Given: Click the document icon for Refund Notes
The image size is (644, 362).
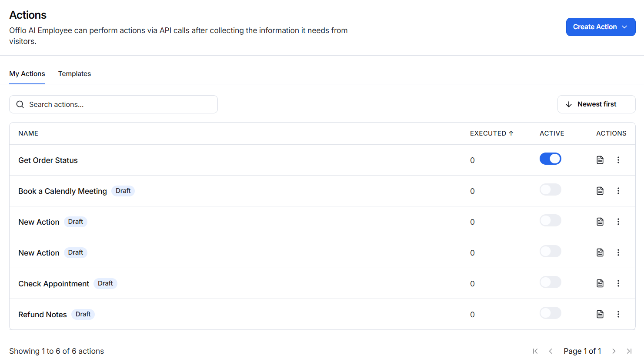Looking at the screenshot, I should pos(600,314).
